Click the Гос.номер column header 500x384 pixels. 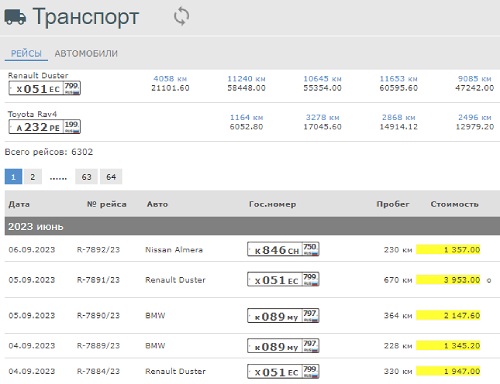[272, 204]
